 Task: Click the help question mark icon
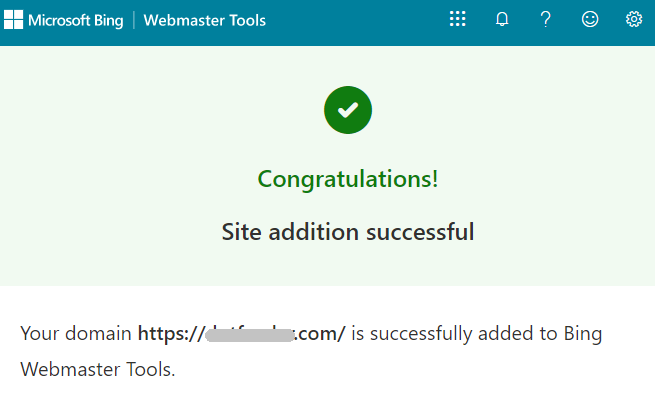(546, 19)
